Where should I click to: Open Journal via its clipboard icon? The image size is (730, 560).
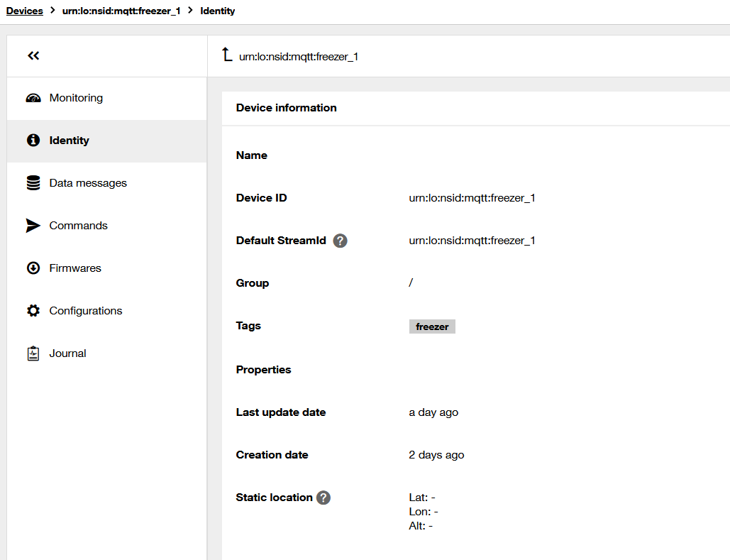pyautogui.click(x=33, y=353)
